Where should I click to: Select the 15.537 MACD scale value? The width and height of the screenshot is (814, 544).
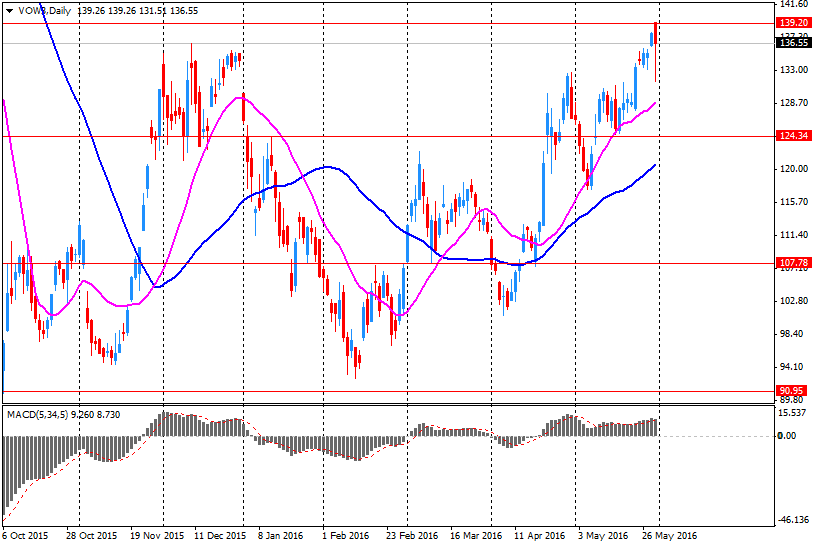pyautogui.click(x=792, y=413)
